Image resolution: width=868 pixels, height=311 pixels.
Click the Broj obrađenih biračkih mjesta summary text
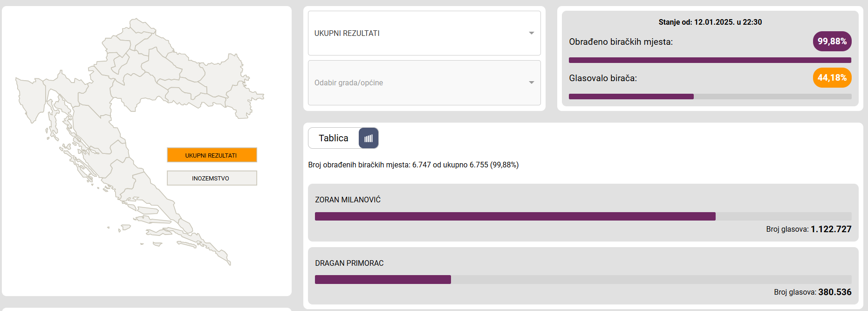[413, 165]
